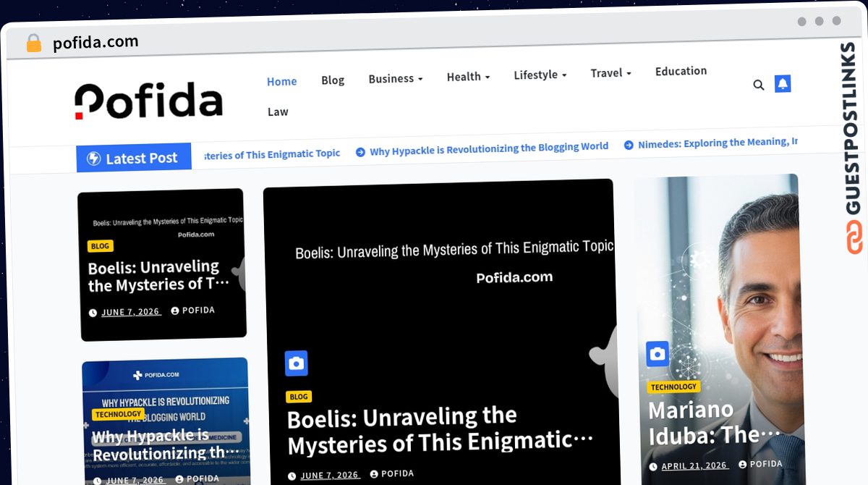Open the Education menu item
The height and width of the screenshot is (485, 868).
pyautogui.click(x=681, y=71)
